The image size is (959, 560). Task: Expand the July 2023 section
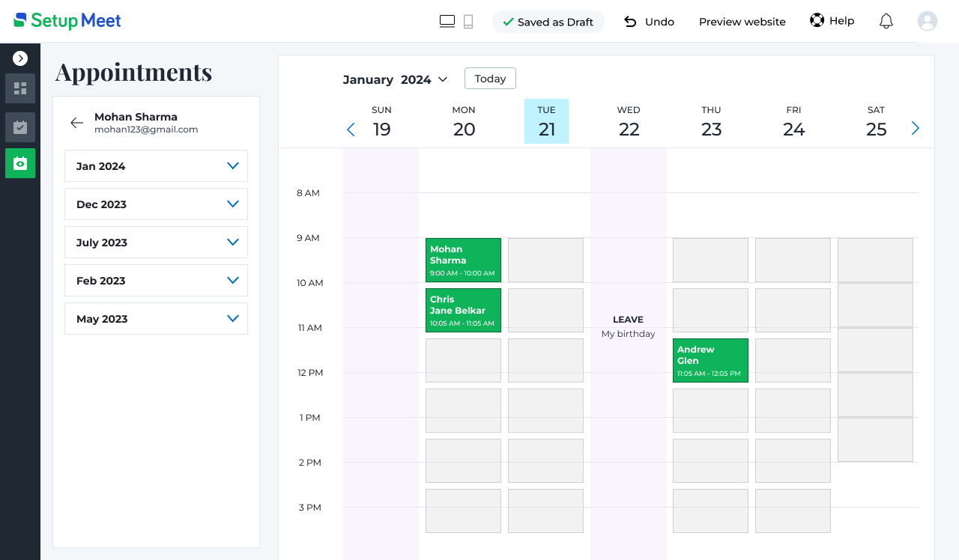tap(156, 243)
